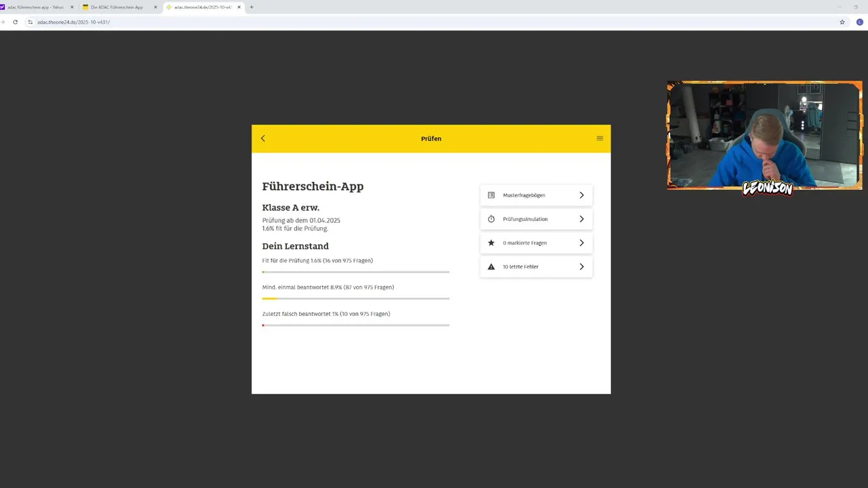Open Musterfragebögen list
The height and width of the screenshot is (488, 868).
tap(536, 195)
